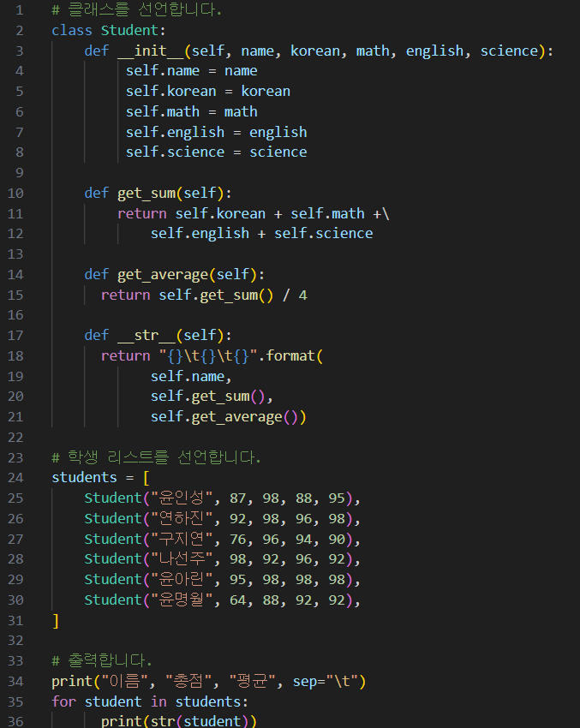Click 'self.name = name' on line 4
Viewport: 580px width, 728px height.
click(191, 70)
